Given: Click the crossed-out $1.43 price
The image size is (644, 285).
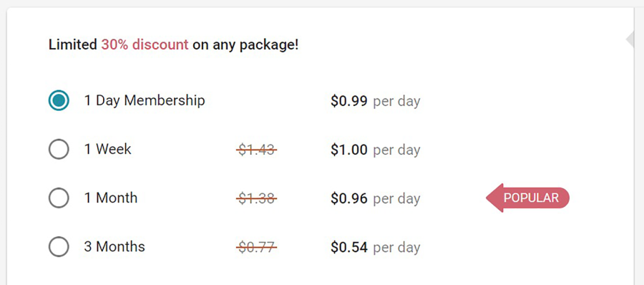Looking at the screenshot, I should click(257, 150).
